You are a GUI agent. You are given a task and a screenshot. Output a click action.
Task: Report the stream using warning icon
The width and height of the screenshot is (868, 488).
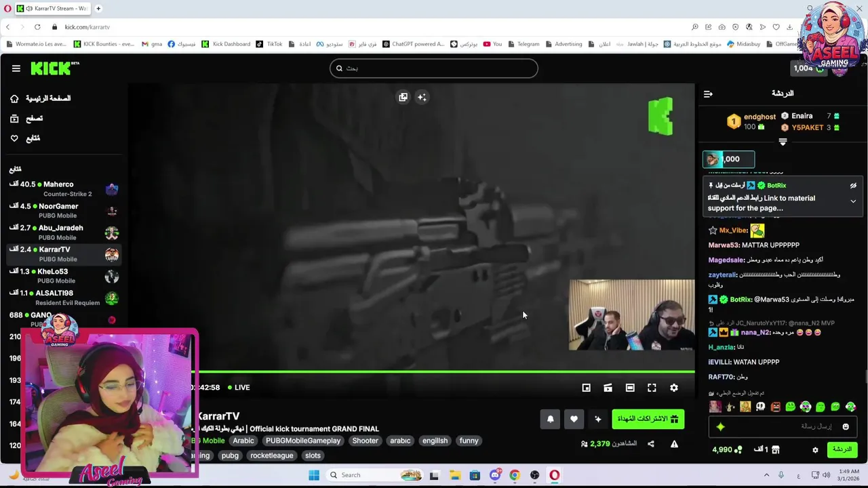point(674,444)
